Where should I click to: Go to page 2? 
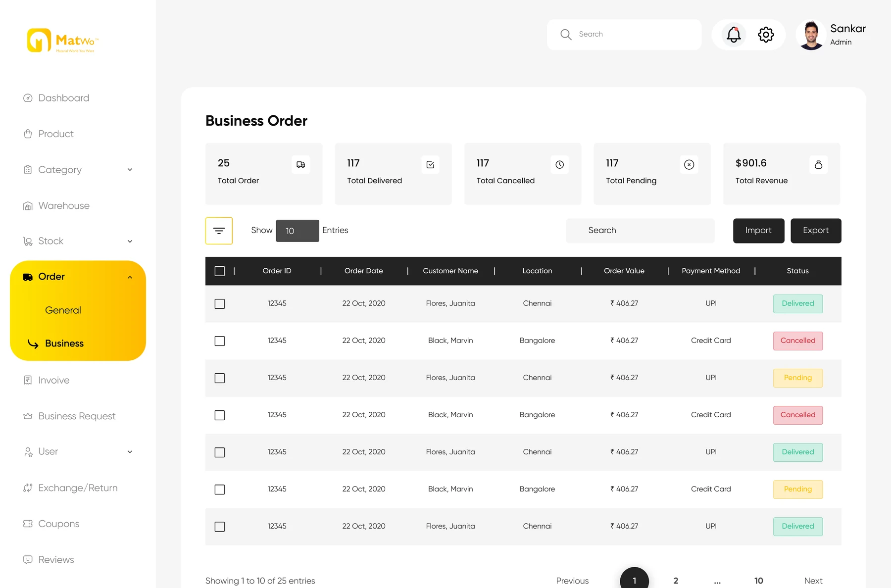[x=676, y=581]
